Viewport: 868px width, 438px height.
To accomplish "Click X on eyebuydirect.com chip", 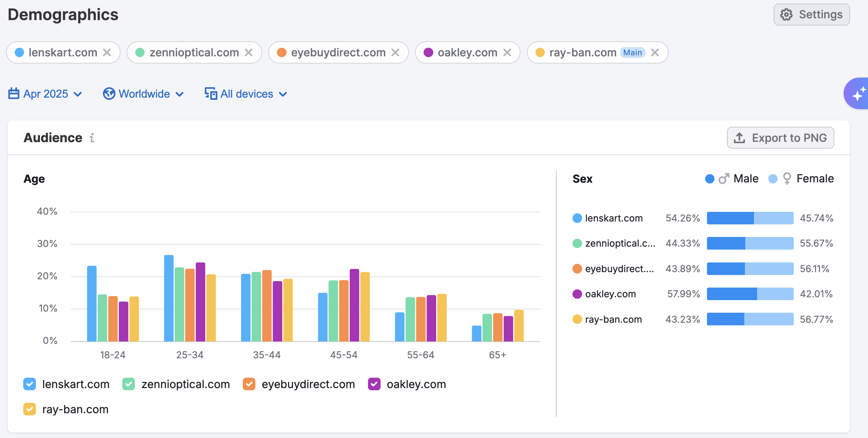I will click(395, 53).
